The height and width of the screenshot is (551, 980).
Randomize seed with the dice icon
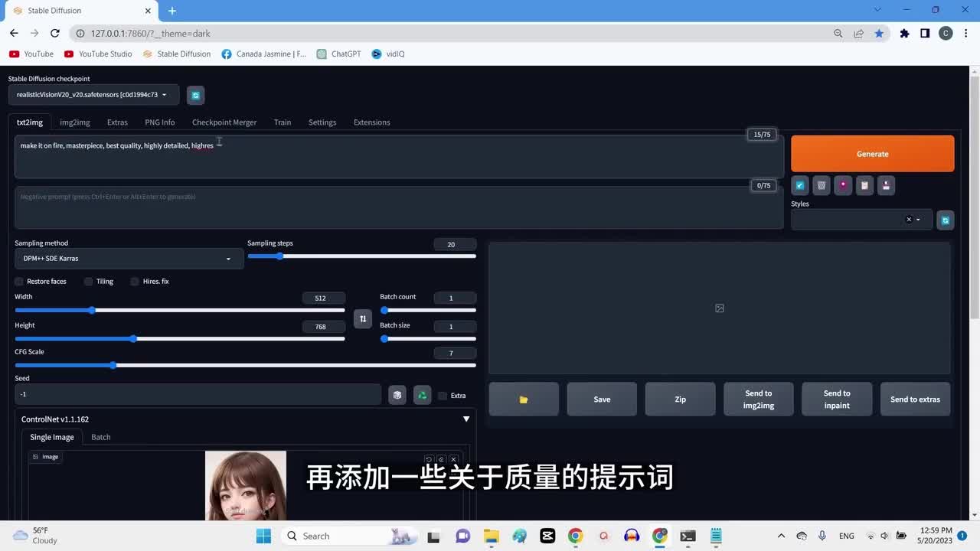pos(397,395)
